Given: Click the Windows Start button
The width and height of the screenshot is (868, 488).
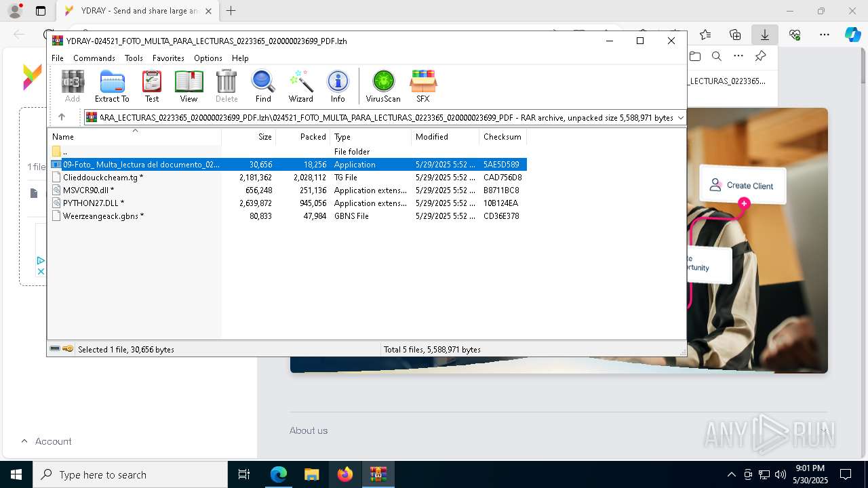Looking at the screenshot, I should tap(16, 474).
